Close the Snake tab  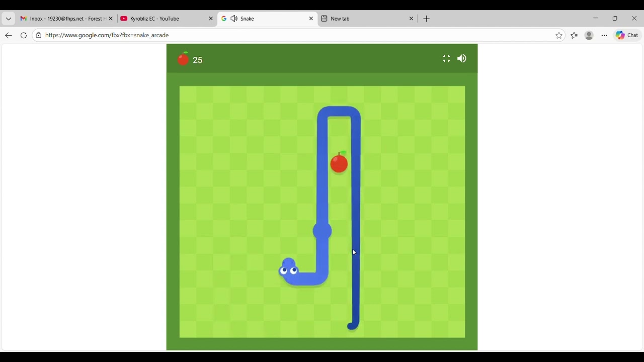point(311,19)
